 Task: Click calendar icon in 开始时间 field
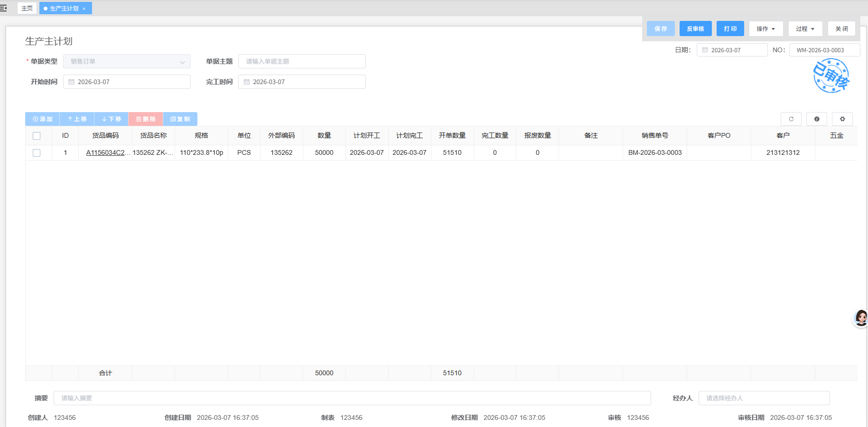(72, 82)
